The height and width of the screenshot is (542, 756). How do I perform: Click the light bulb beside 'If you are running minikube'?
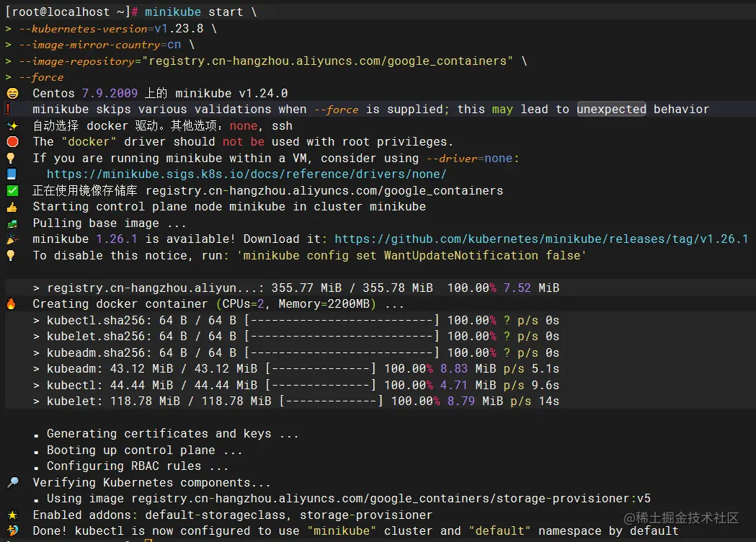[x=11, y=158]
